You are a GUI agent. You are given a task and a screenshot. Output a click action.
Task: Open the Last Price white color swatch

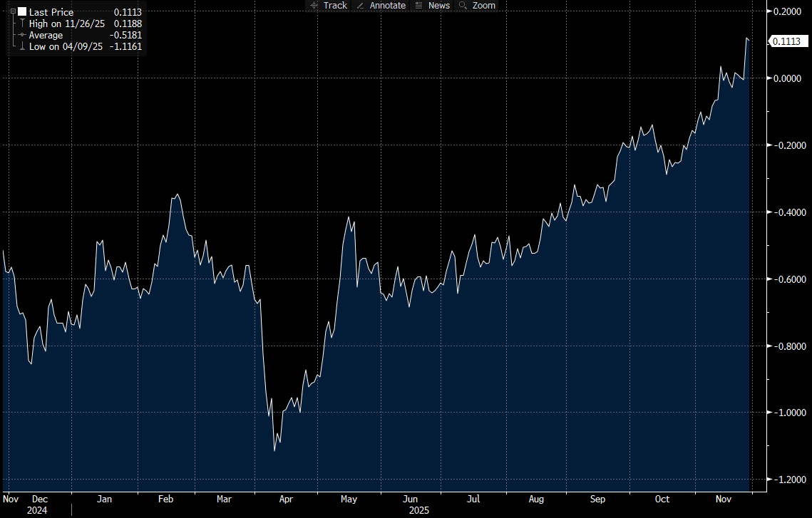click(22, 12)
